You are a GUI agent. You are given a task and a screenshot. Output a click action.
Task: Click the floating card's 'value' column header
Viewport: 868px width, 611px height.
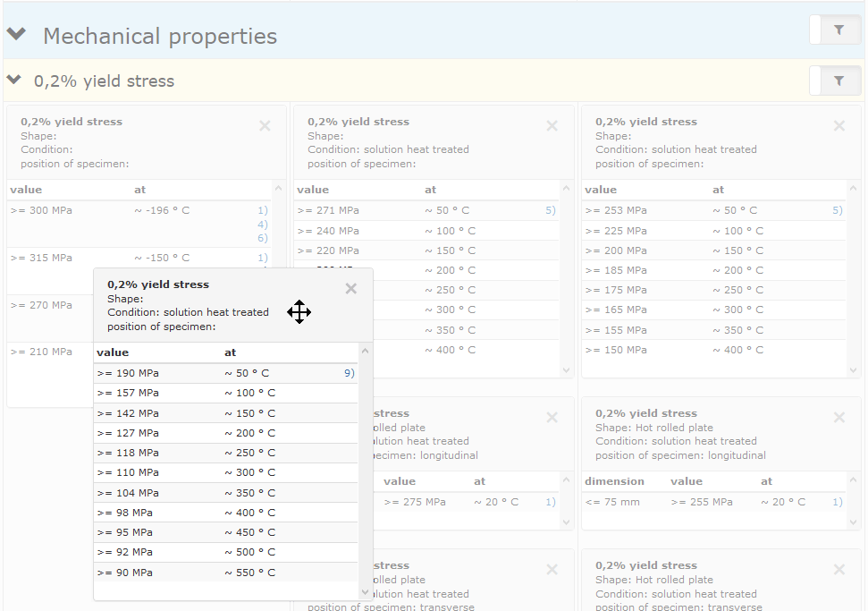click(113, 352)
